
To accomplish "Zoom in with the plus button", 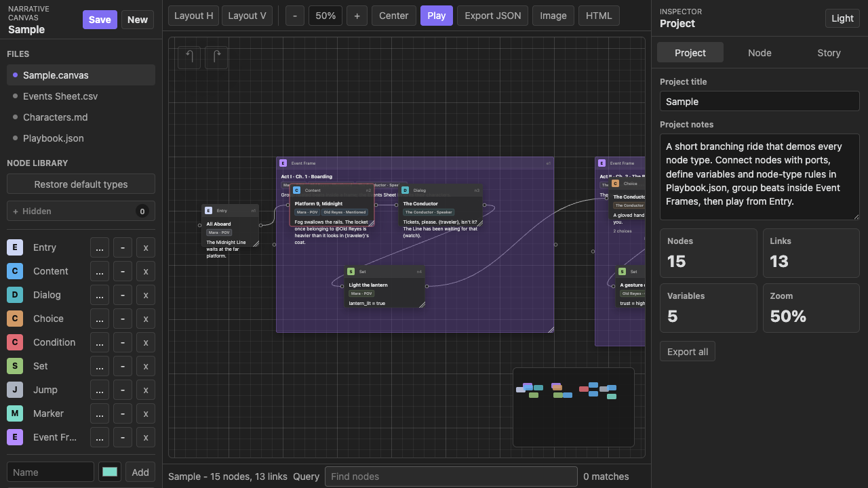I will pyautogui.click(x=357, y=16).
